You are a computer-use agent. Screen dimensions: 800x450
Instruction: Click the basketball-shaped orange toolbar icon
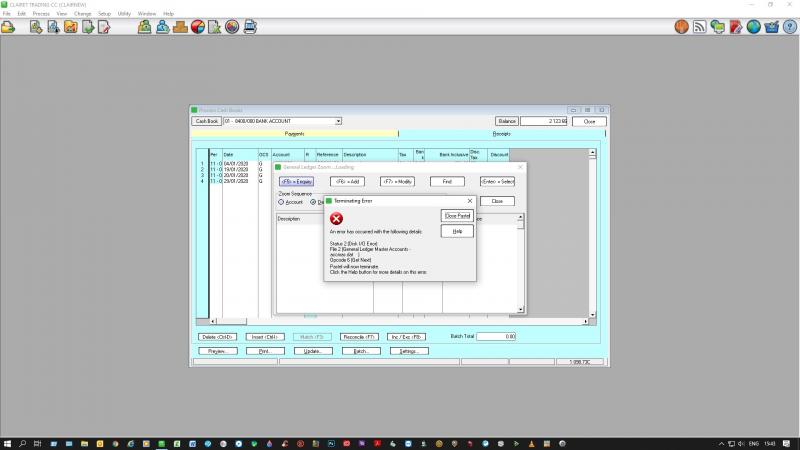coord(682,27)
